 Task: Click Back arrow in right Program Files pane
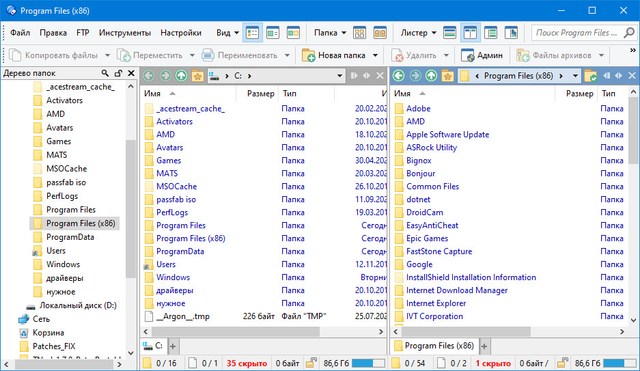pos(399,76)
